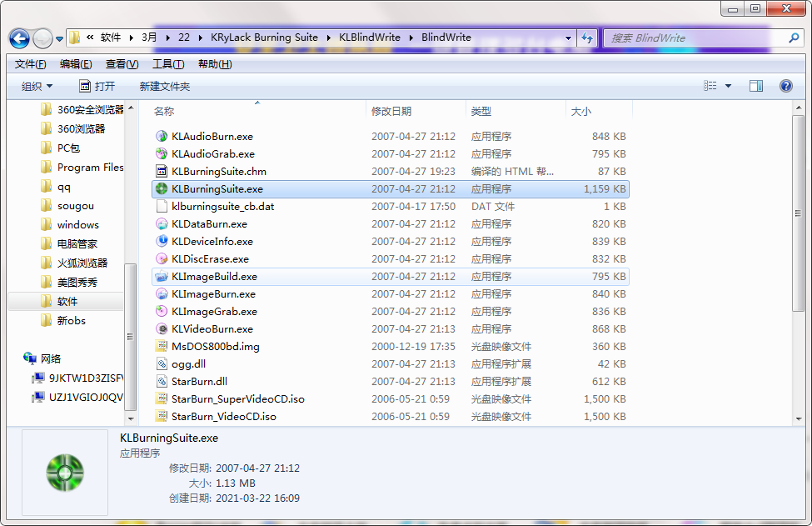Expand the chevron after KRyLack Burning Suite
Screen dimensions: 812x526
[328, 38]
